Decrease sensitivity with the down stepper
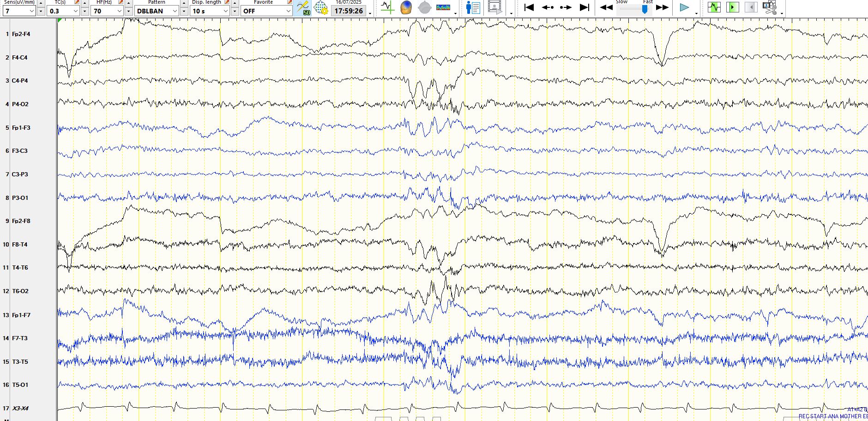The image size is (868, 421). pos(41,11)
